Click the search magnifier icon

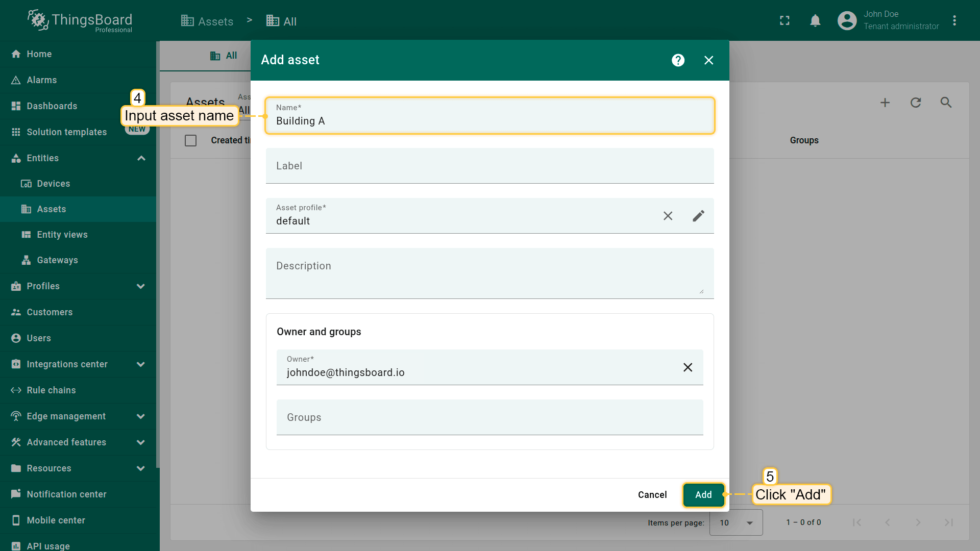(x=946, y=103)
